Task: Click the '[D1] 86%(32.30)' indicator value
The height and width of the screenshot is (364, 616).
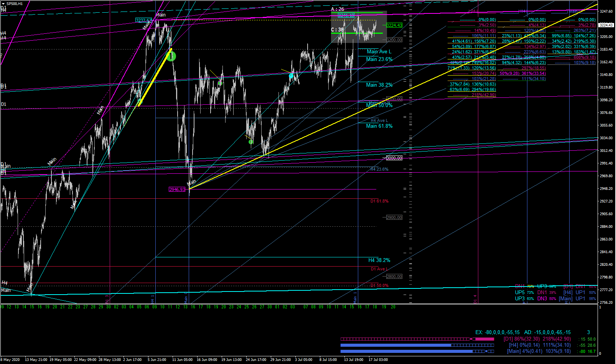Action: point(522,339)
